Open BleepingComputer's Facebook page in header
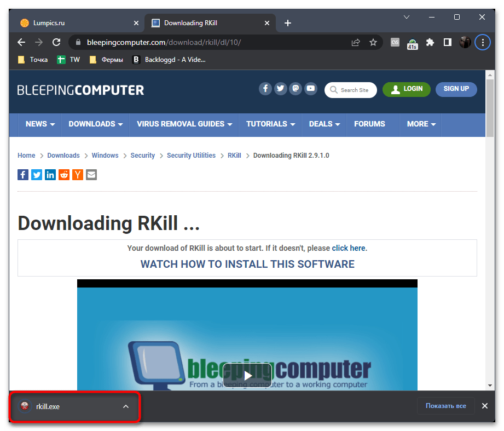 click(265, 89)
